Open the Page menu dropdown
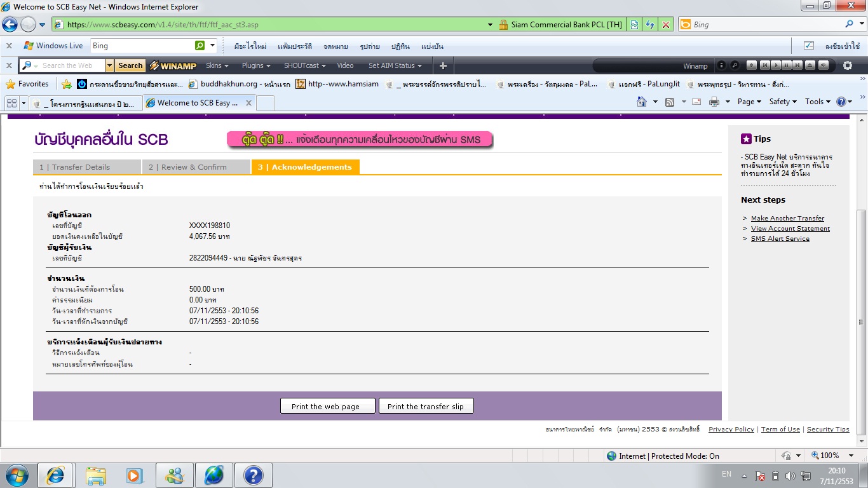 point(749,102)
